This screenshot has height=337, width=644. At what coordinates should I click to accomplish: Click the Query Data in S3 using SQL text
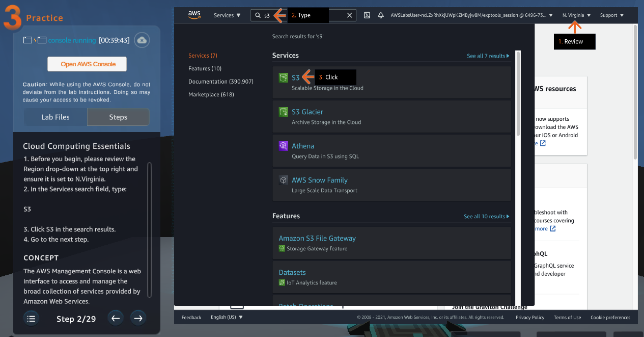click(x=325, y=157)
